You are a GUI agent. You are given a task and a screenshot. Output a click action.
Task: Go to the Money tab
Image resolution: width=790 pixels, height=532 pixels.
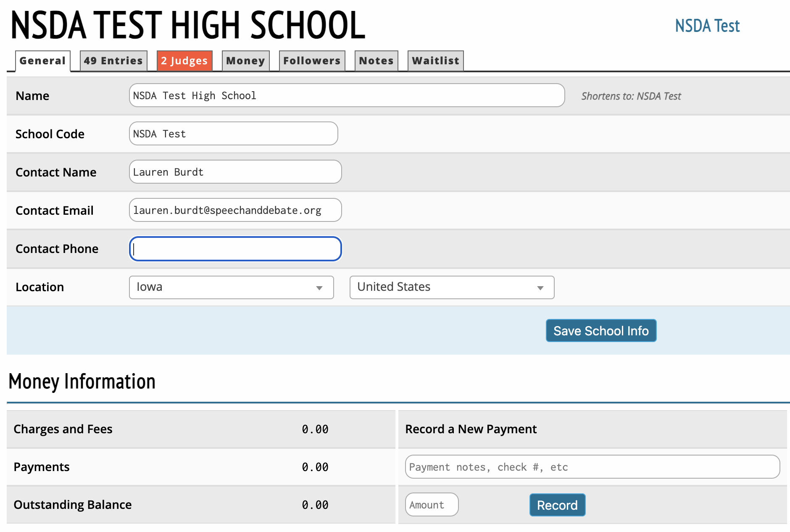click(245, 61)
